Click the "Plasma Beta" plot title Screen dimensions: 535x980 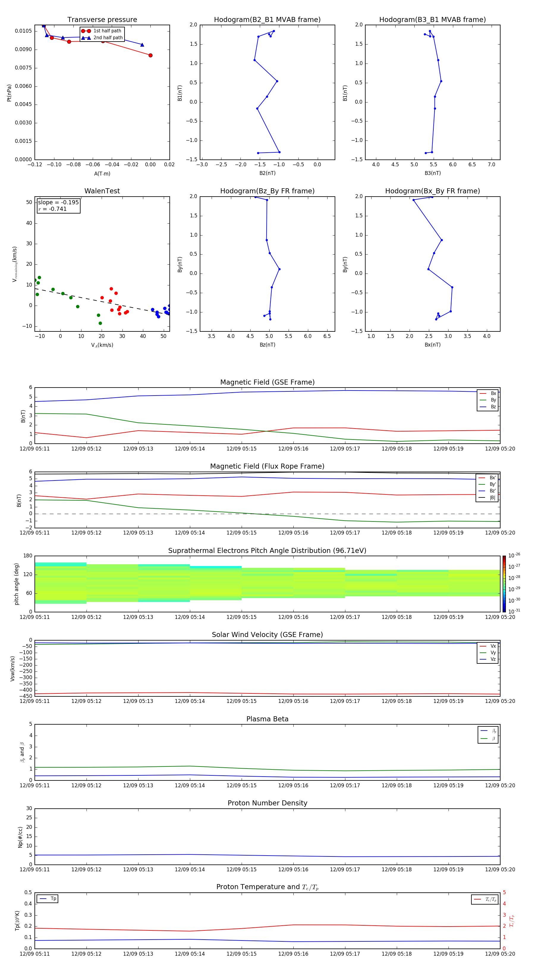[x=267, y=719]
